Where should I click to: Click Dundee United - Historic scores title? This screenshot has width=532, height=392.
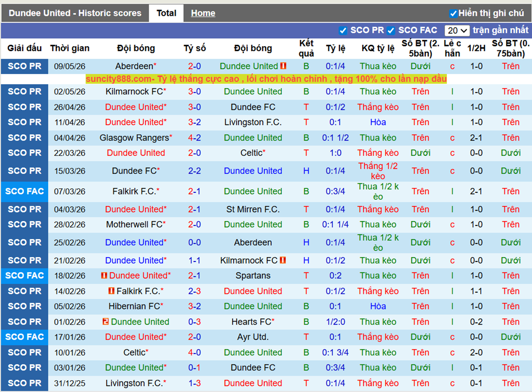[75, 13]
